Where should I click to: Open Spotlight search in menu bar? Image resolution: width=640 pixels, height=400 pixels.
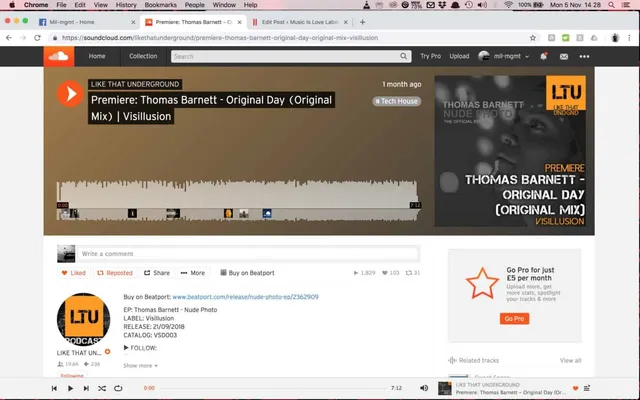[x=611, y=5]
